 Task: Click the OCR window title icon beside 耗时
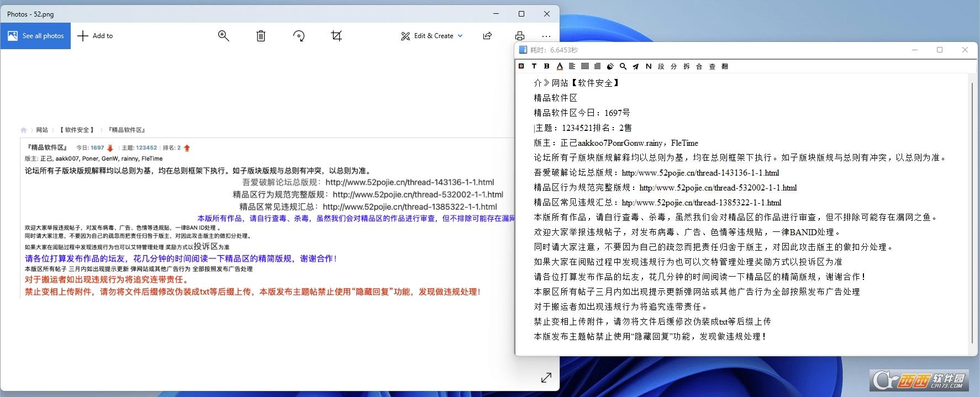pyautogui.click(x=523, y=50)
